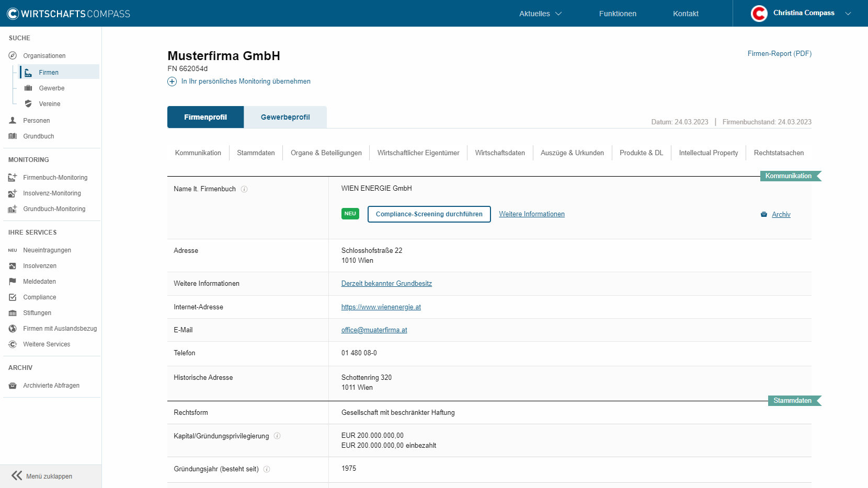Jump to Intellectual Property section
Viewport: 868px width, 488px height.
(x=709, y=153)
